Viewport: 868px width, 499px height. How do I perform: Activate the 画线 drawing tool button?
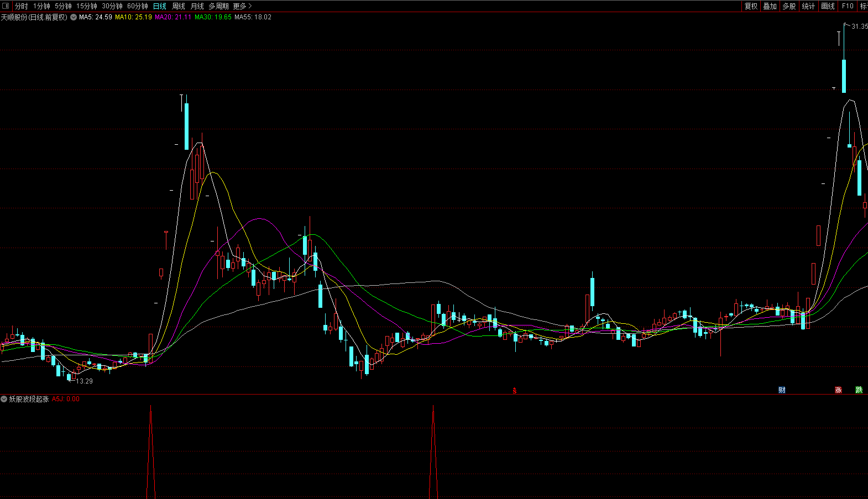(x=828, y=6)
